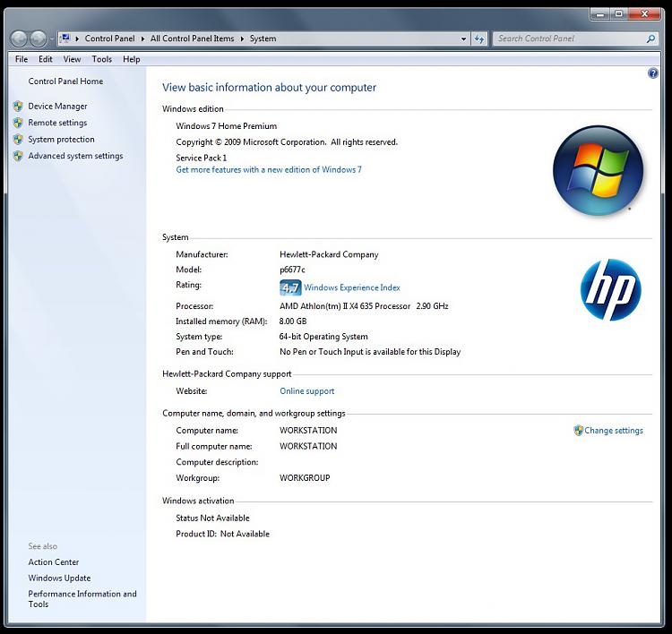The height and width of the screenshot is (634, 672).
Task: Click the Service Pack 1 text
Action: coord(201,158)
